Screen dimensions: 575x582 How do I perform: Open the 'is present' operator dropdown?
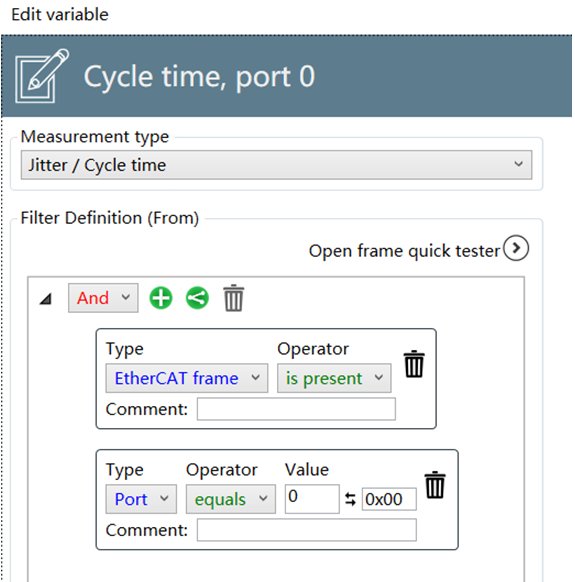(x=334, y=378)
